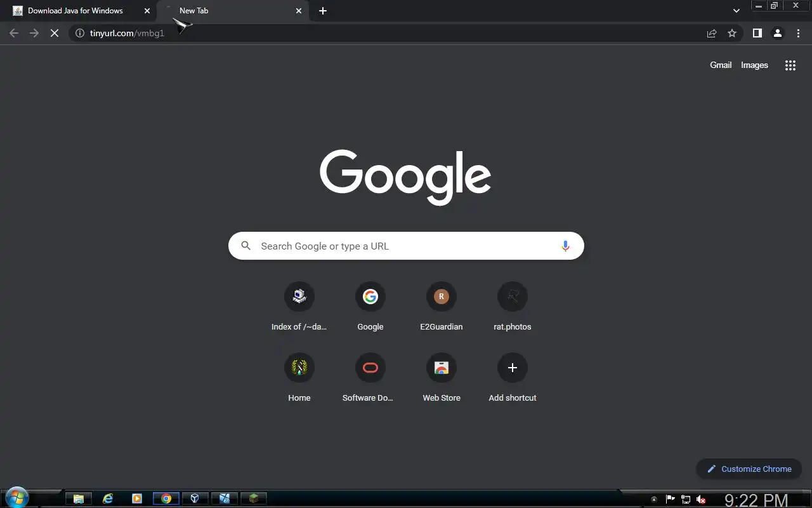Close the Download Java for Windows tab

[147, 11]
